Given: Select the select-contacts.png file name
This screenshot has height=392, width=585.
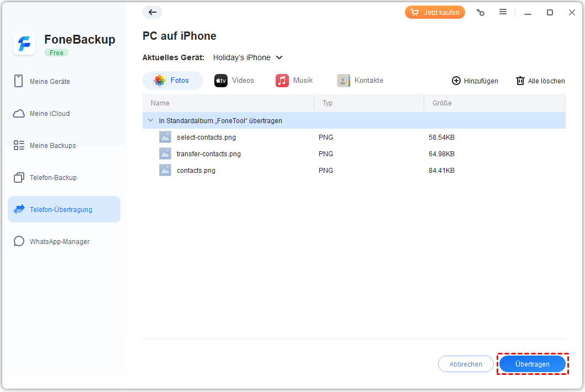Looking at the screenshot, I should pos(206,137).
